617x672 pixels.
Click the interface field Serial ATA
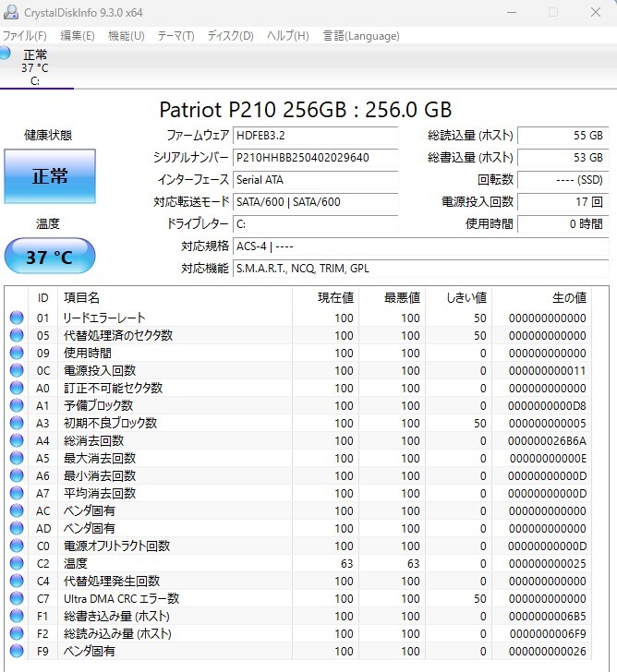[315, 180]
